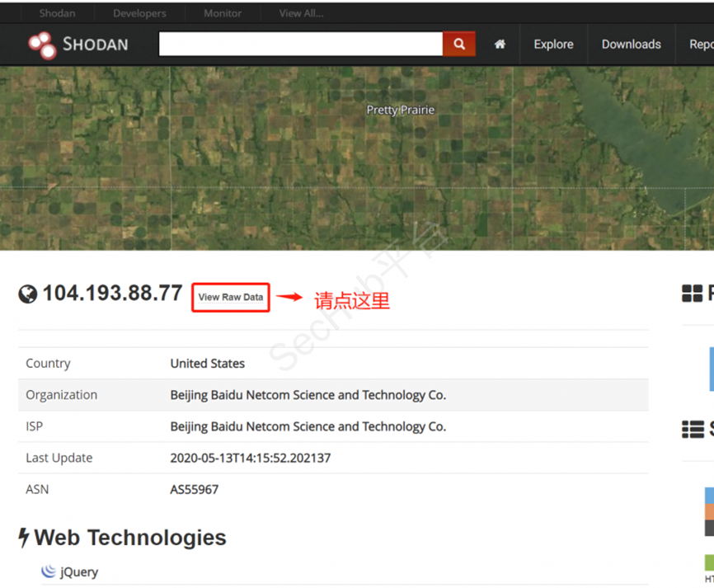Viewport: 714px width, 588px height.
Task: Go to the home icon in navbar
Action: click(500, 45)
